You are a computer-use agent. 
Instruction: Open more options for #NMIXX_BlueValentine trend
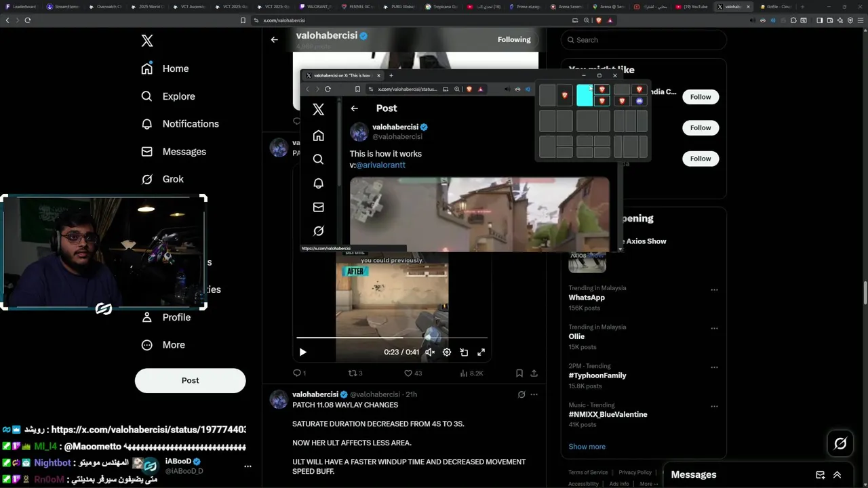[714, 407]
